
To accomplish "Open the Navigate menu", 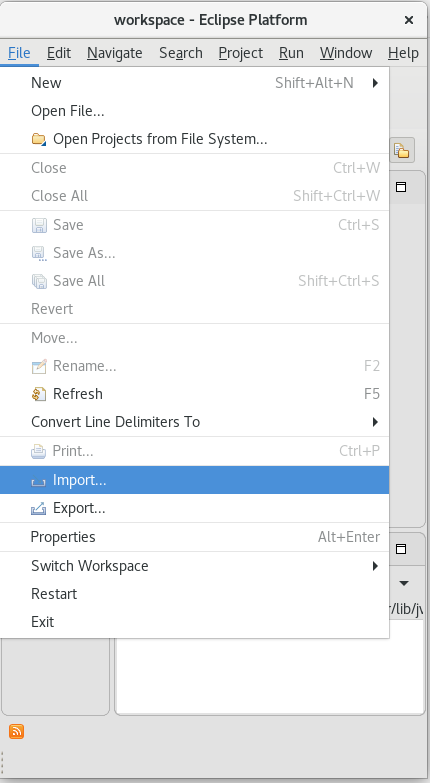I will (x=115, y=53).
